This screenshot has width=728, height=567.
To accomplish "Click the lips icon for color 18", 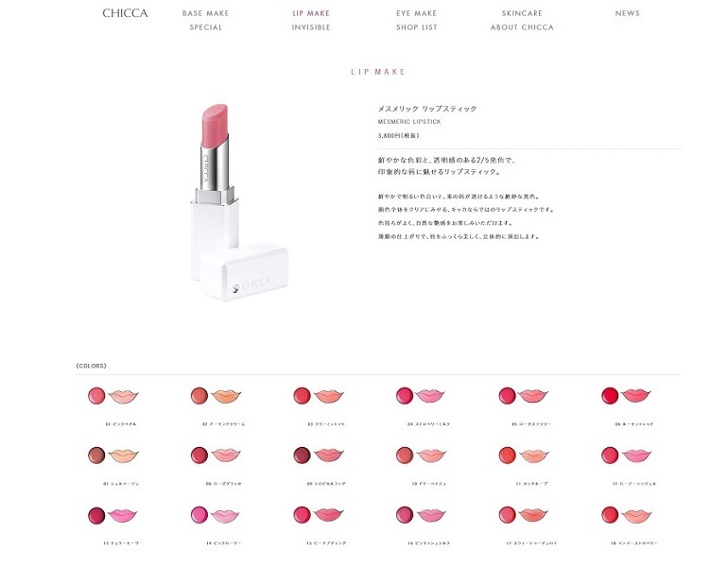I will (636, 515).
